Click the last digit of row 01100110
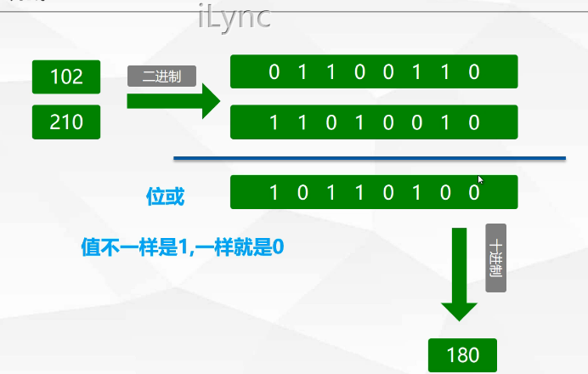The image size is (588, 374). click(x=474, y=72)
